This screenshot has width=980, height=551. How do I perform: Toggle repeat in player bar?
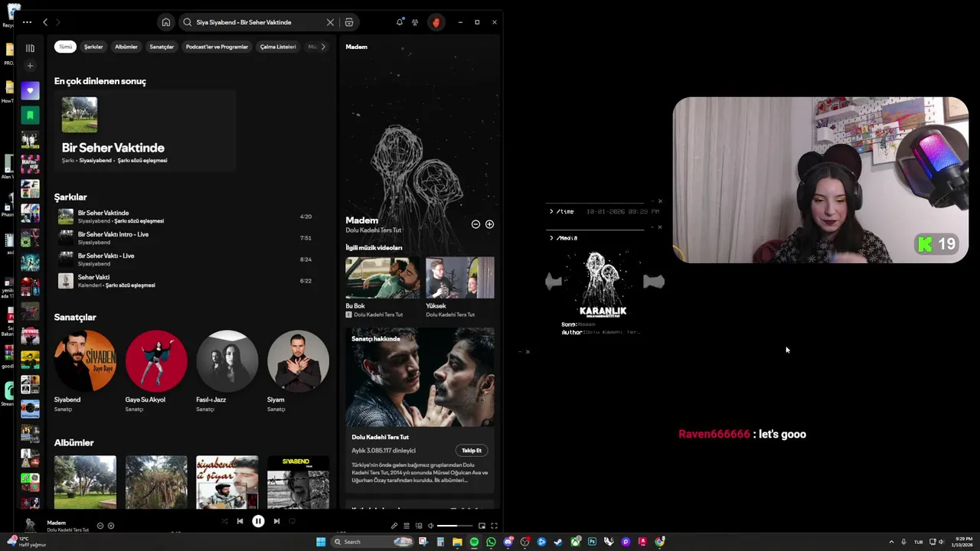(292, 521)
